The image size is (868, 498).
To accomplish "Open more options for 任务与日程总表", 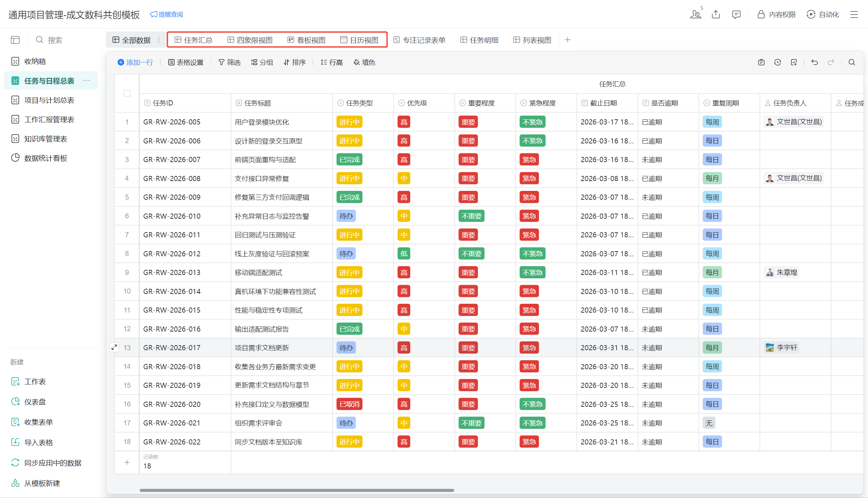I will 86,81.
